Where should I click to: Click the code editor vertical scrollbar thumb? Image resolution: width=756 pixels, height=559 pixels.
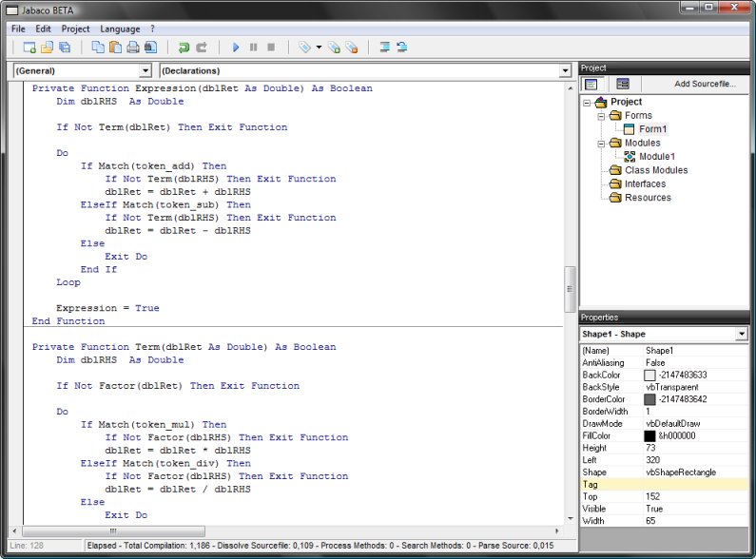570,289
